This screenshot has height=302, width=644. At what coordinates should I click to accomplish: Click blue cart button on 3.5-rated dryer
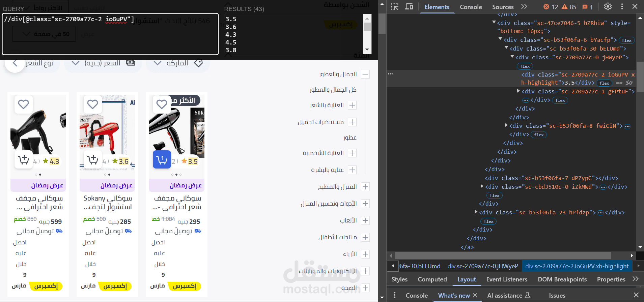(x=162, y=159)
